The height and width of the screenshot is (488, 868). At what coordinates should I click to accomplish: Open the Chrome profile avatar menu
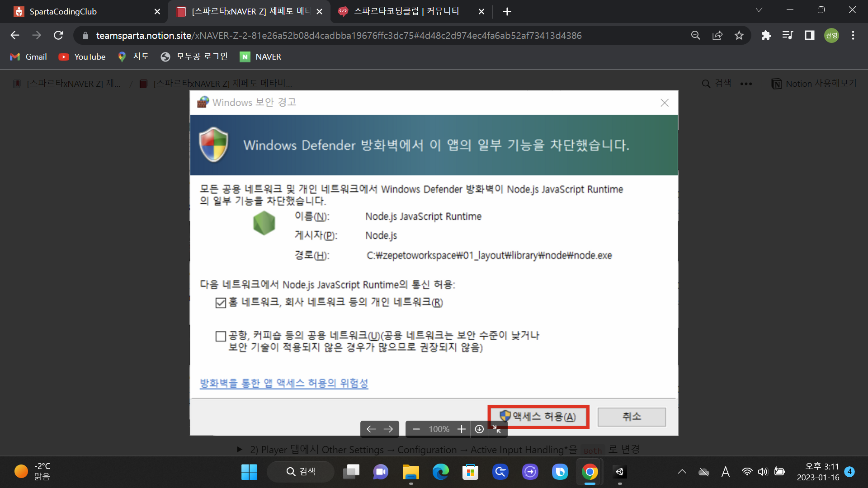coord(831,35)
